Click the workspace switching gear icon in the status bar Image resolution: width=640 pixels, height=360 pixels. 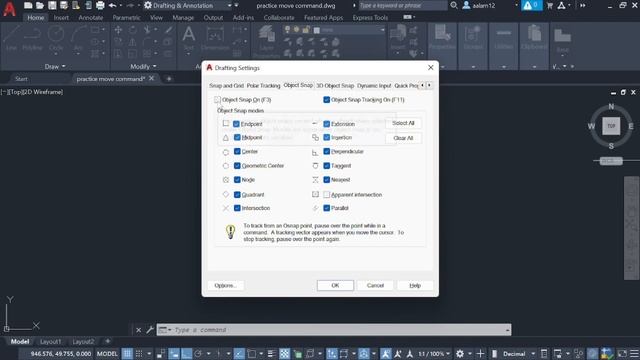tap(460, 353)
